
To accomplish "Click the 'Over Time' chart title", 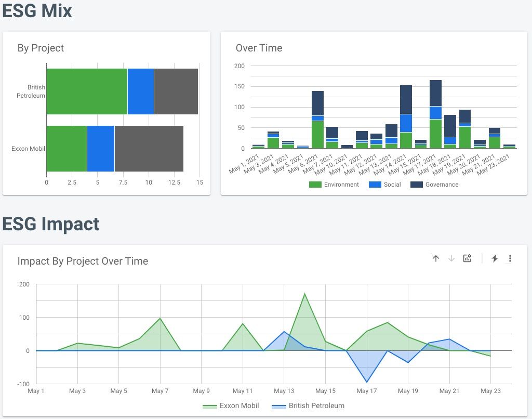I will point(259,48).
